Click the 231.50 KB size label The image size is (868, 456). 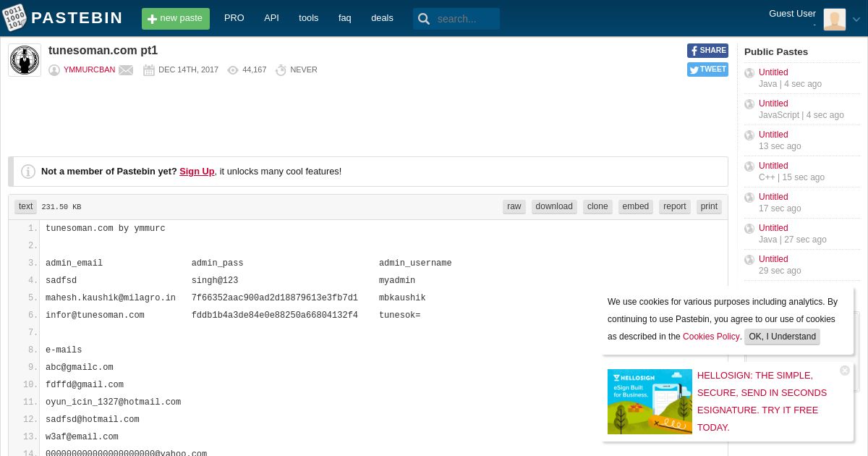click(x=61, y=207)
